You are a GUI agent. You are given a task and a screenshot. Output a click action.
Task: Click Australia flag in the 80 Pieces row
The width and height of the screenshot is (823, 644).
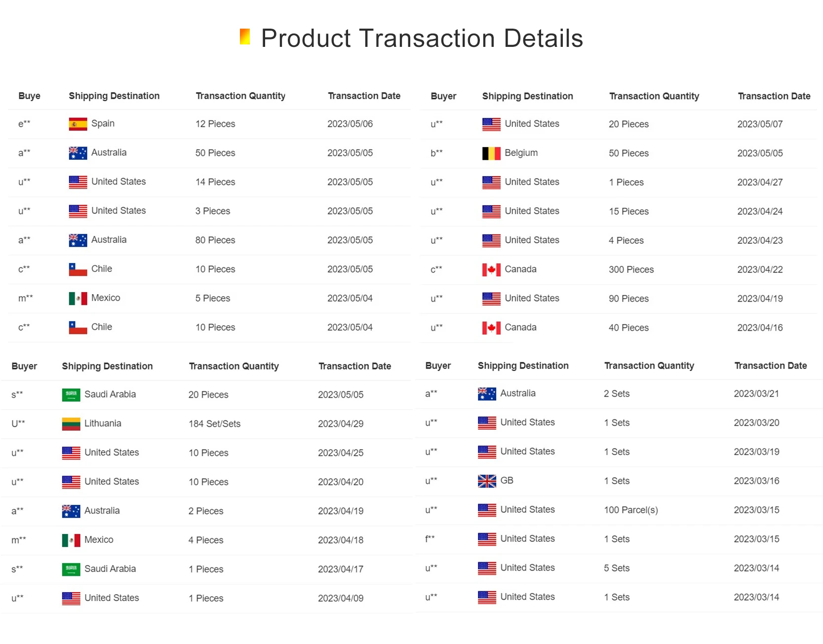pyautogui.click(x=78, y=240)
